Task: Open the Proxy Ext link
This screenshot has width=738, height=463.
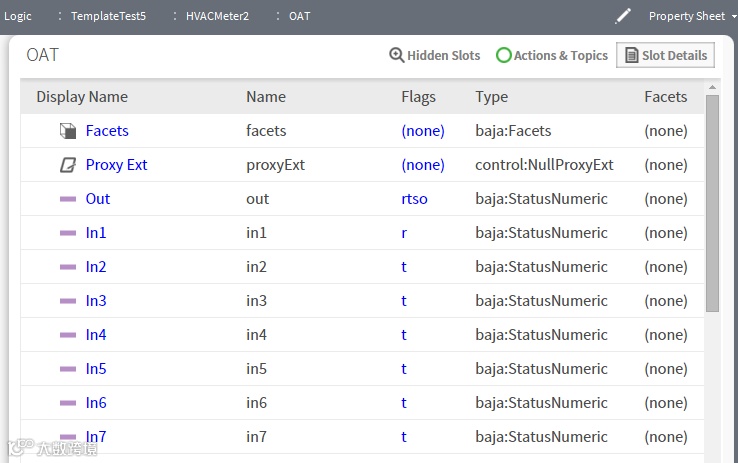Action: pyautogui.click(x=116, y=165)
